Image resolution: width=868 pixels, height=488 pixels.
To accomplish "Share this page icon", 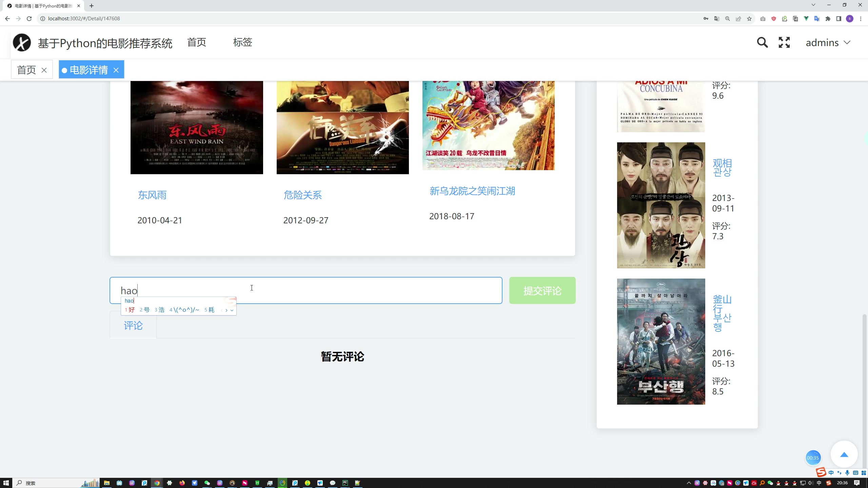I will [x=738, y=19].
